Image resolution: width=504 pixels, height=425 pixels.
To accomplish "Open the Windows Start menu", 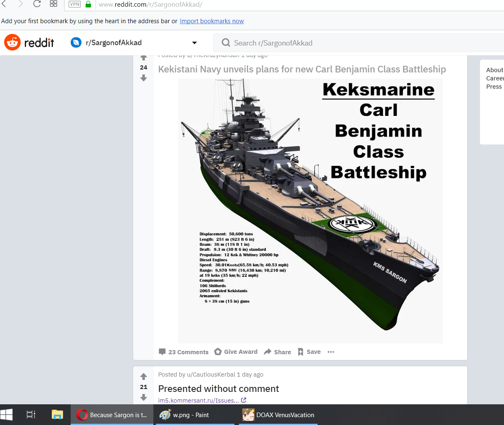I will [6, 415].
